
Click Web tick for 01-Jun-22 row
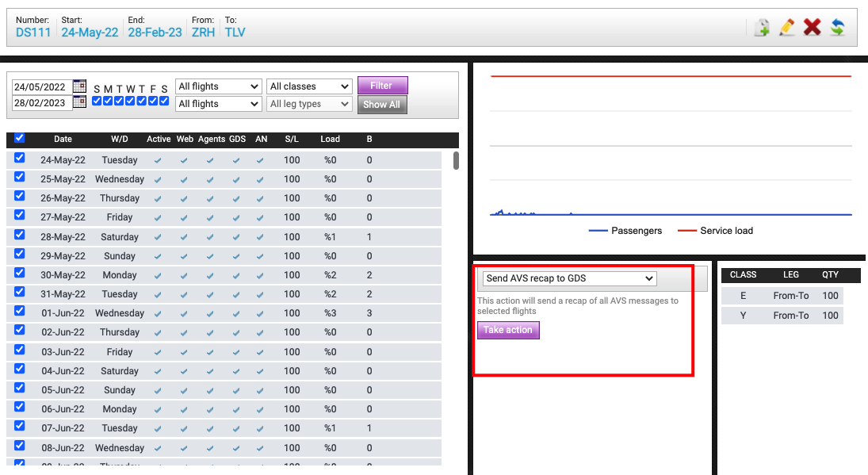coord(184,314)
